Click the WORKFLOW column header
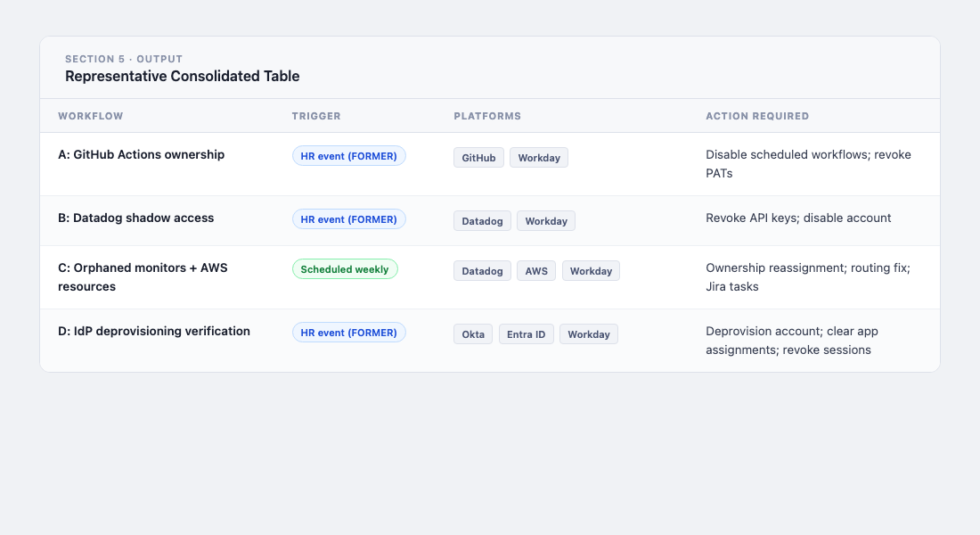Screen dimensions: 980x535 pos(91,116)
